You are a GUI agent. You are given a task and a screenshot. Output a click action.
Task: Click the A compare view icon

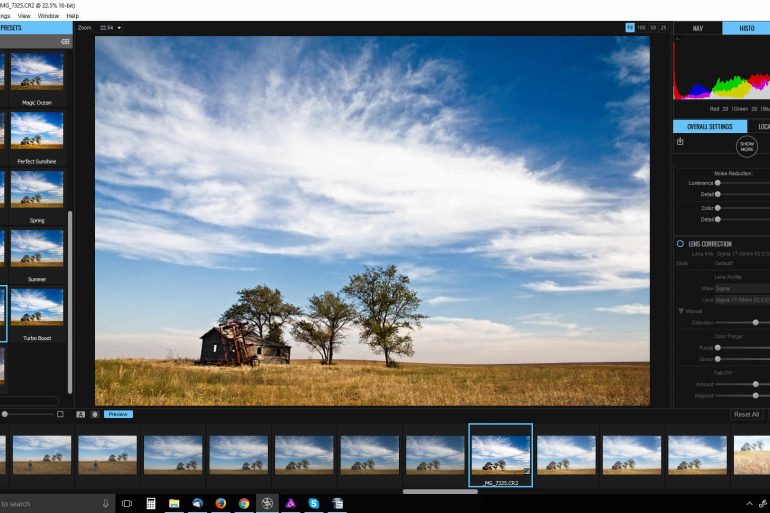(81, 414)
